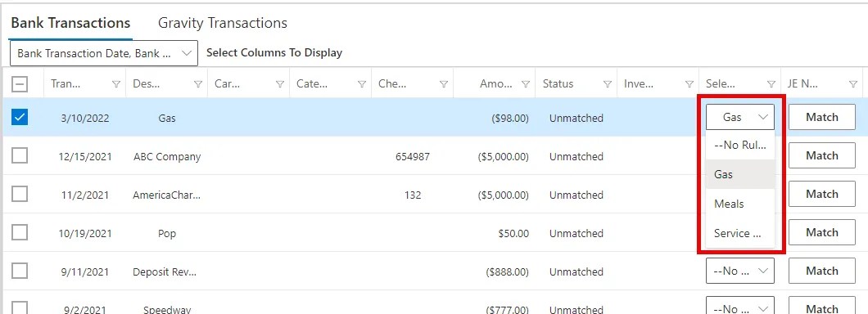Click the AmericaChar... description cell

166,195
